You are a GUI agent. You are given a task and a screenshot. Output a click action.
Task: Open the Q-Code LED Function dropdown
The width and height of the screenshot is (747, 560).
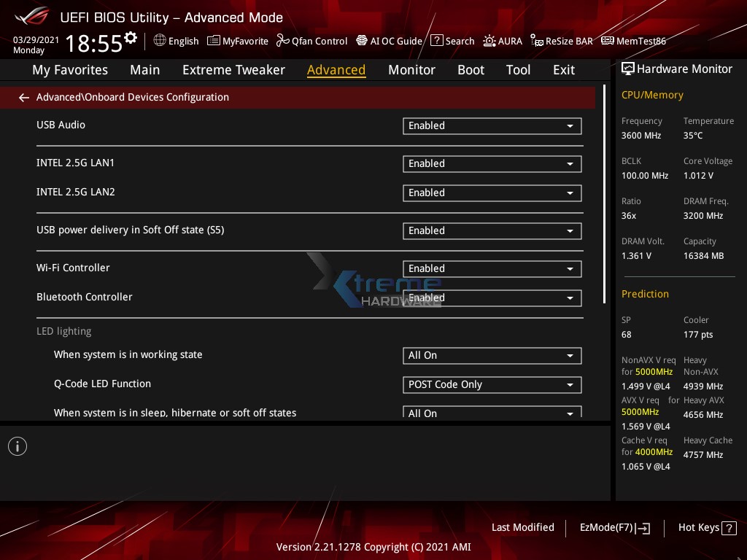point(492,384)
